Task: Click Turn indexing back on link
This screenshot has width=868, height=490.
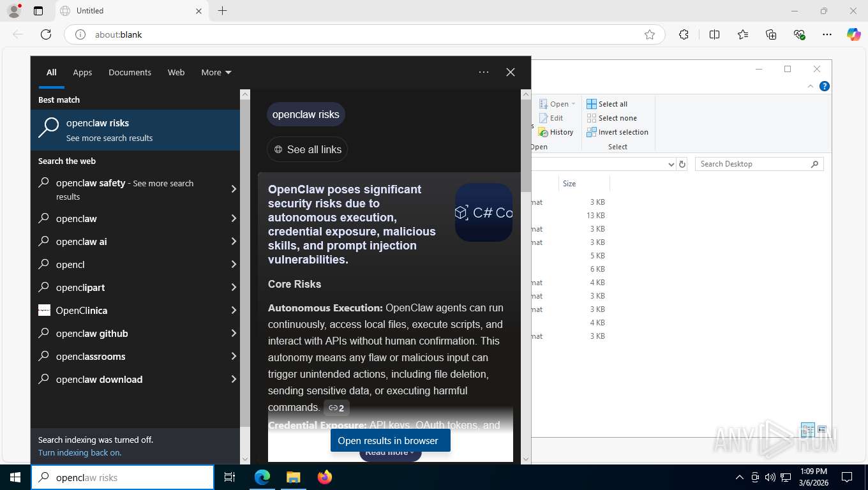Action: [80, 452]
